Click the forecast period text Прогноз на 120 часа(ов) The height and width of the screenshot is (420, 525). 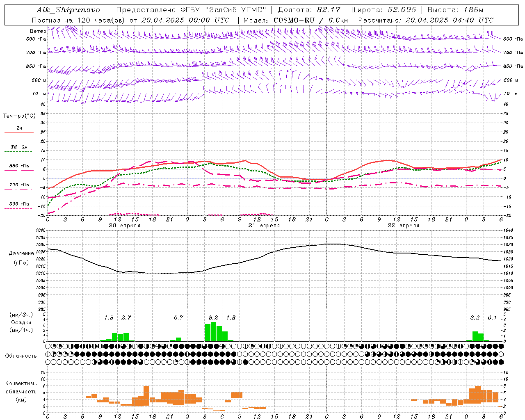(x=79, y=20)
